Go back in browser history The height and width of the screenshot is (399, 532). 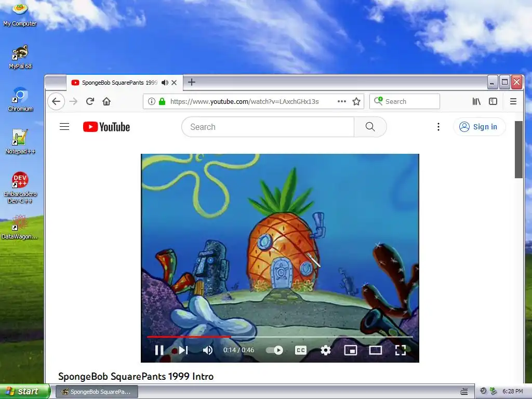[56, 101]
